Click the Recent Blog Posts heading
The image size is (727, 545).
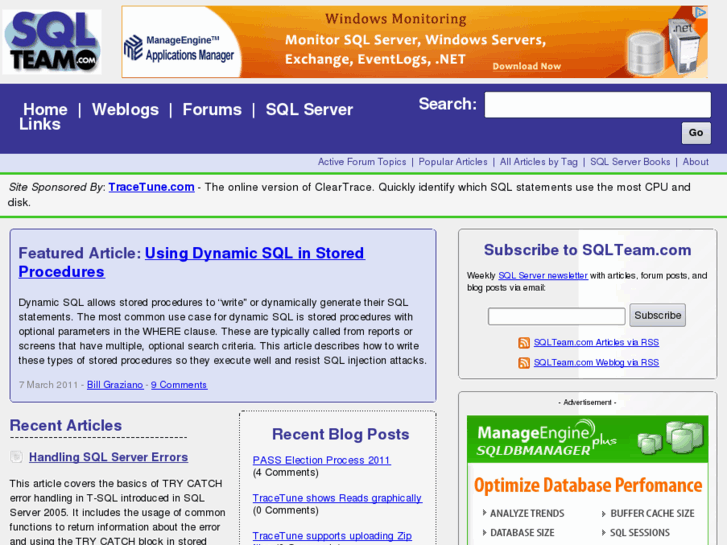341,434
